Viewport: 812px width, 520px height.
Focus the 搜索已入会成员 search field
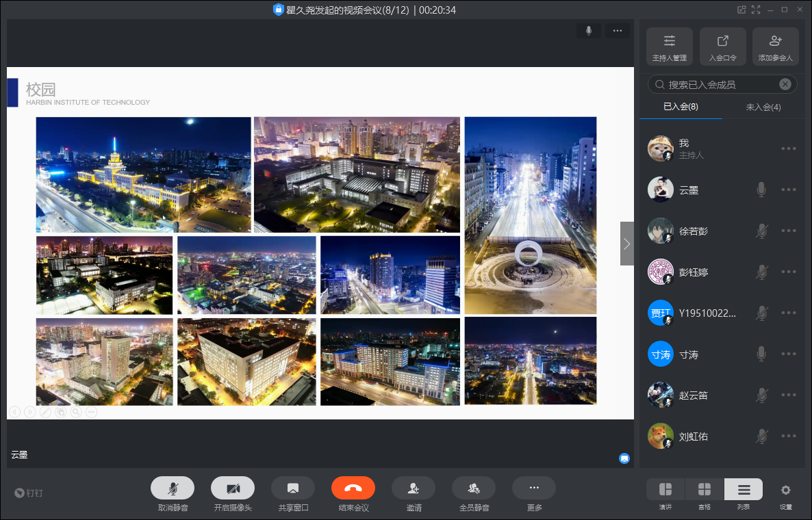pos(722,84)
